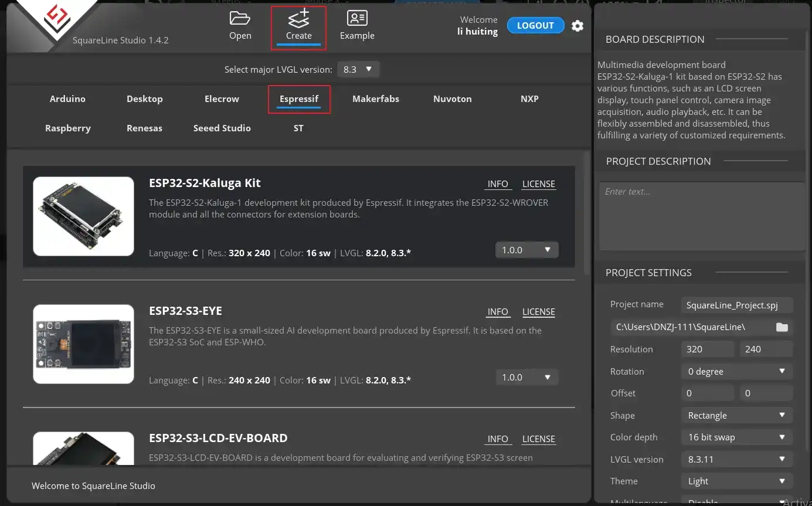Click the LOGOUT button
Screen dimensions: 812x506
[535, 26]
